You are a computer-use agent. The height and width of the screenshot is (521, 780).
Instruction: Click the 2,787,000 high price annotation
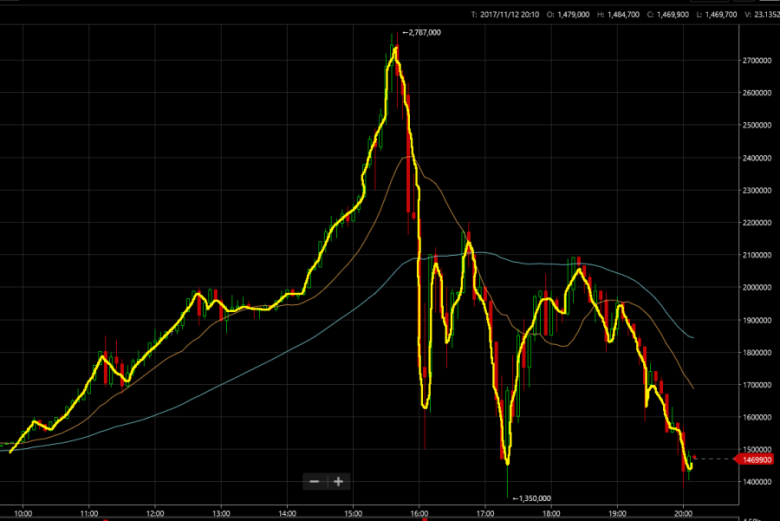coord(424,33)
